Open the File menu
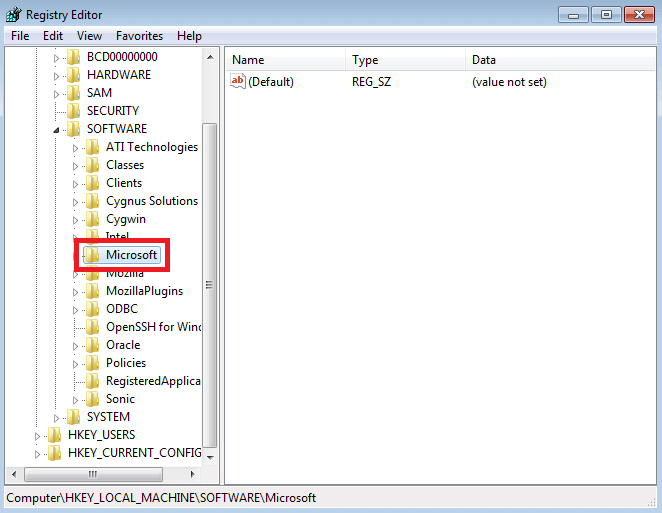662x513 pixels. (x=20, y=36)
